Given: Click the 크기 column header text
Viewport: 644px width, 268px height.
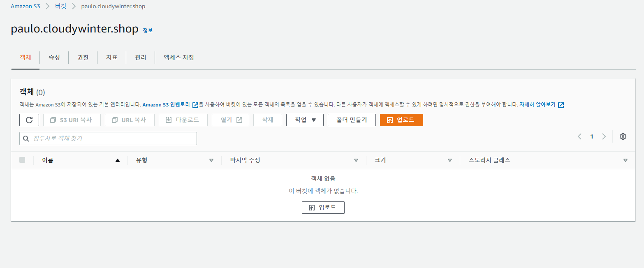Looking at the screenshot, I should point(380,160).
